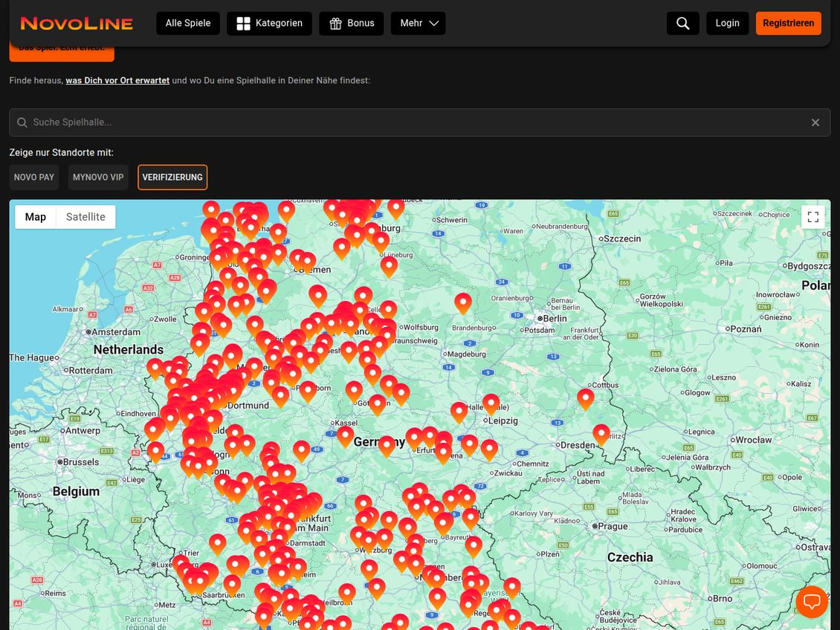Screen dimensions: 840x630
Task: Open the Bonus page
Action: [352, 23]
